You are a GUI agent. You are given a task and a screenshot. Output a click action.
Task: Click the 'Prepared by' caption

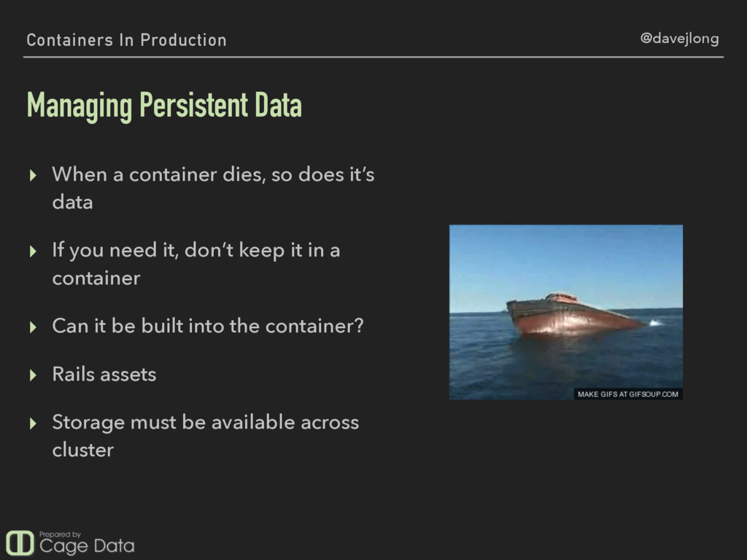tap(60, 534)
